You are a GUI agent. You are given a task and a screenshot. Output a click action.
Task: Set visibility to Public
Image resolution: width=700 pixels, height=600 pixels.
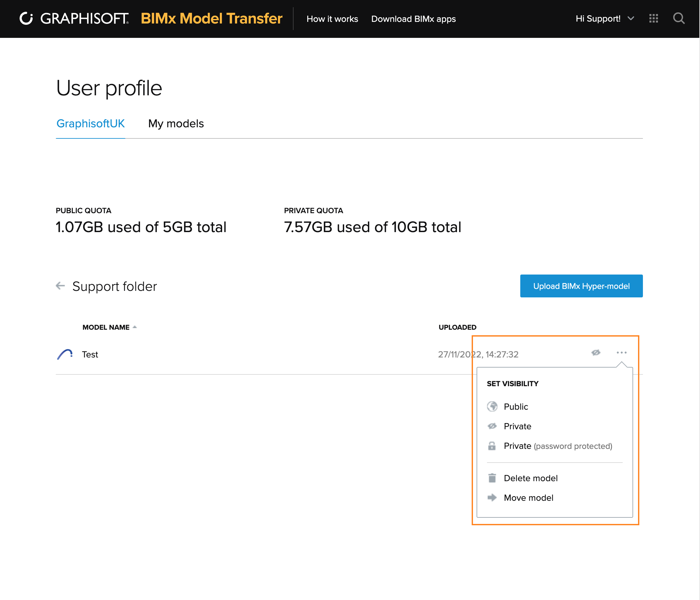pos(515,407)
